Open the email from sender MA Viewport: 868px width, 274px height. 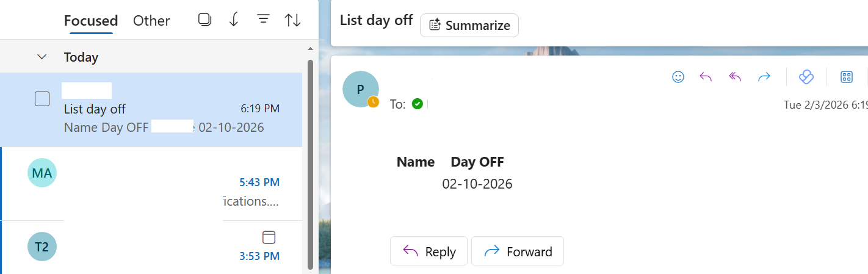point(153,183)
